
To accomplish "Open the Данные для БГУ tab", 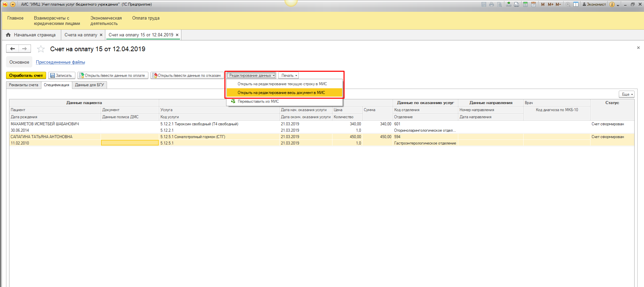I will [x=90, y=85].
